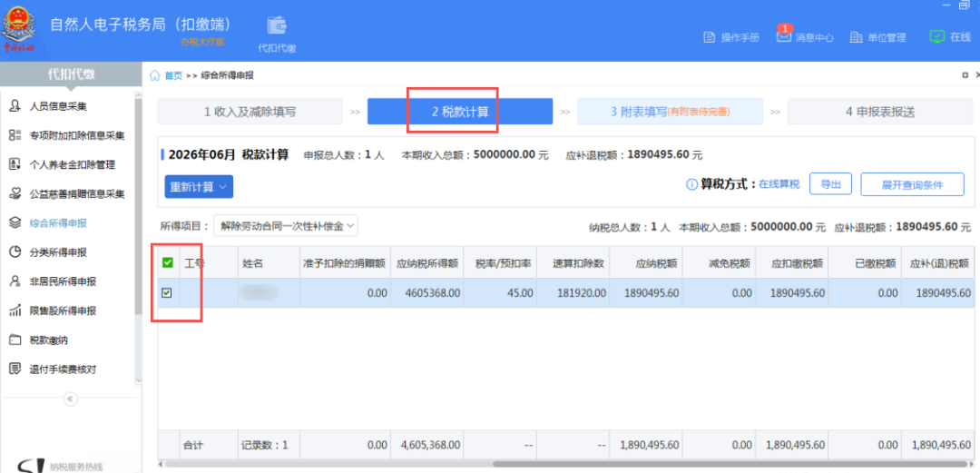Viewport: 980px width, 473px height.
Task: Click the 退付手续费核对 document icon
Action: 15,370
